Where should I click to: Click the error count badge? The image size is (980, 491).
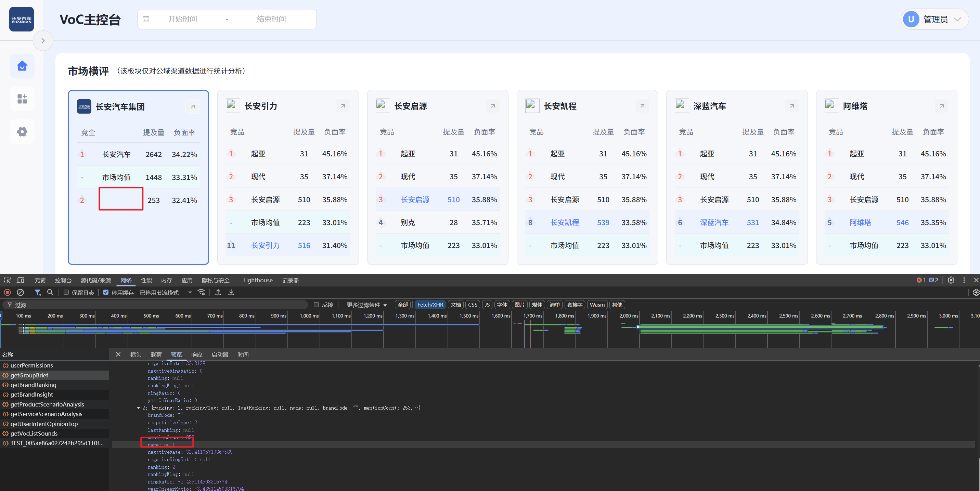pos(921,280)
